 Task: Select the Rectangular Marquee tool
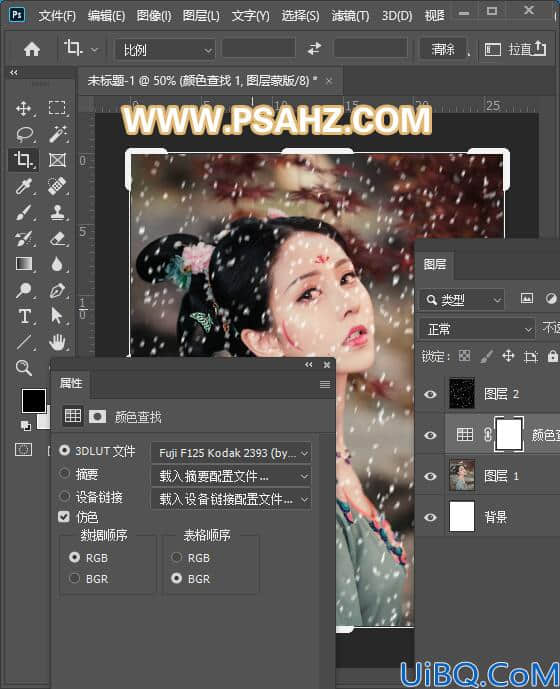[x=57, y=108]
